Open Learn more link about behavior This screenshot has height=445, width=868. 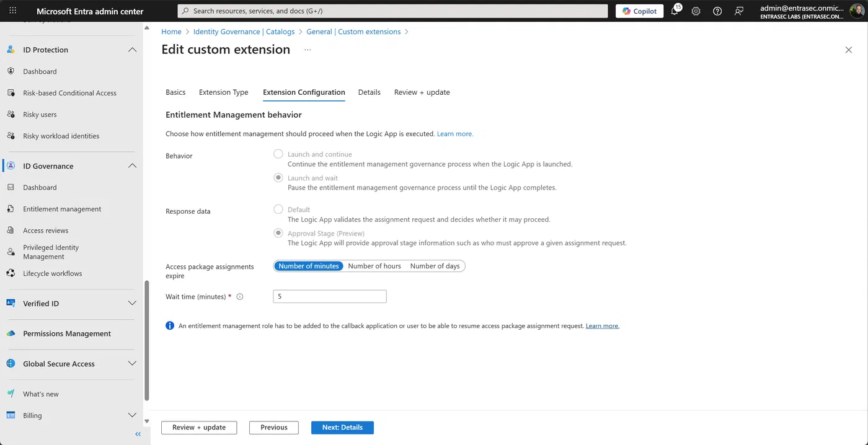[x=455, y=134]
